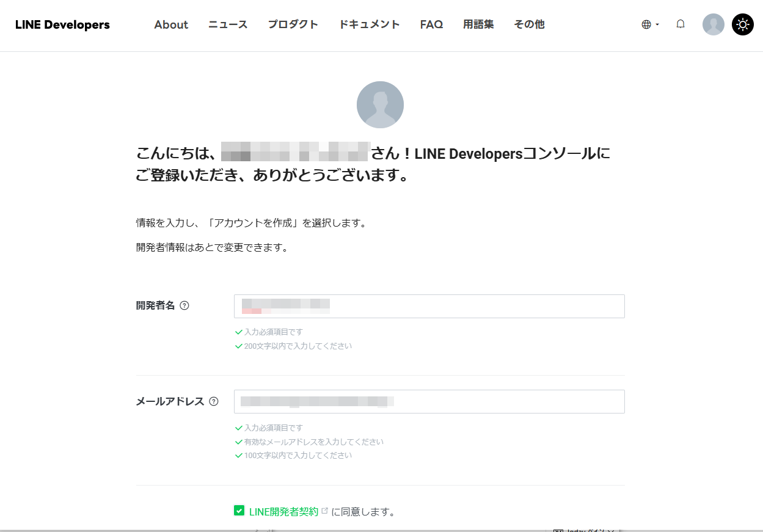Open the notifications bell icon

coord(681,24)
